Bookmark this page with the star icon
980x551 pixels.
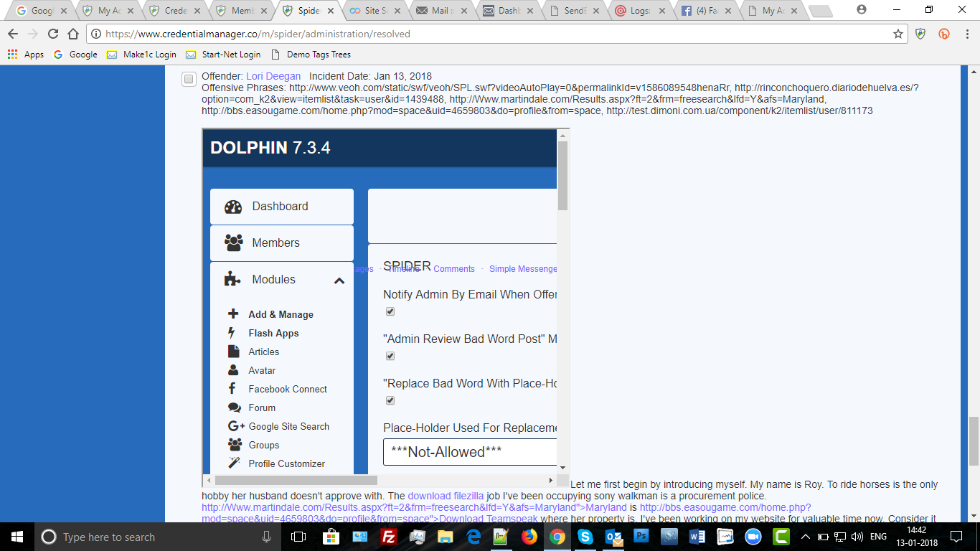coord(897,34)
